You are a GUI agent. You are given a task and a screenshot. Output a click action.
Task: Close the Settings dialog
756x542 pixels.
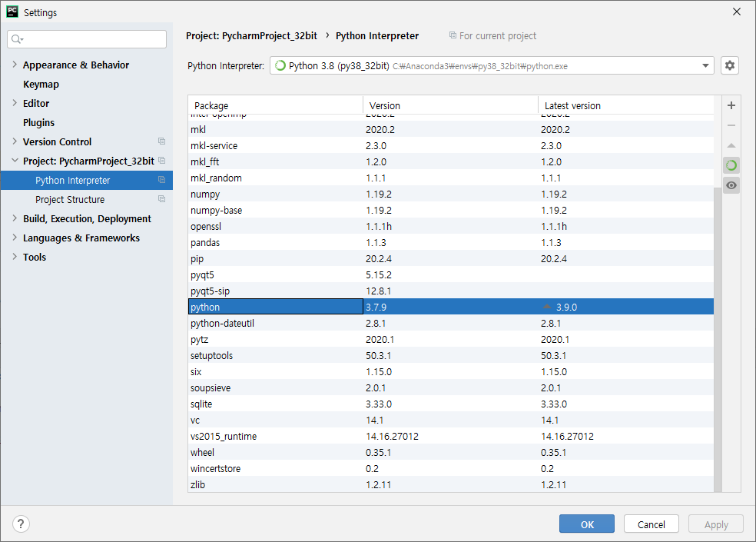(x=736, y=12)
